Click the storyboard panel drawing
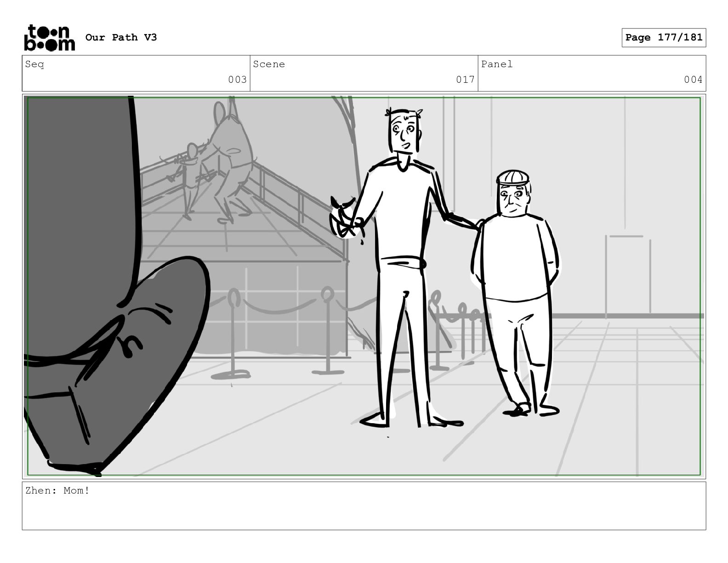The width and height of the screenshot is (728, 563). [x=364, y=286]
